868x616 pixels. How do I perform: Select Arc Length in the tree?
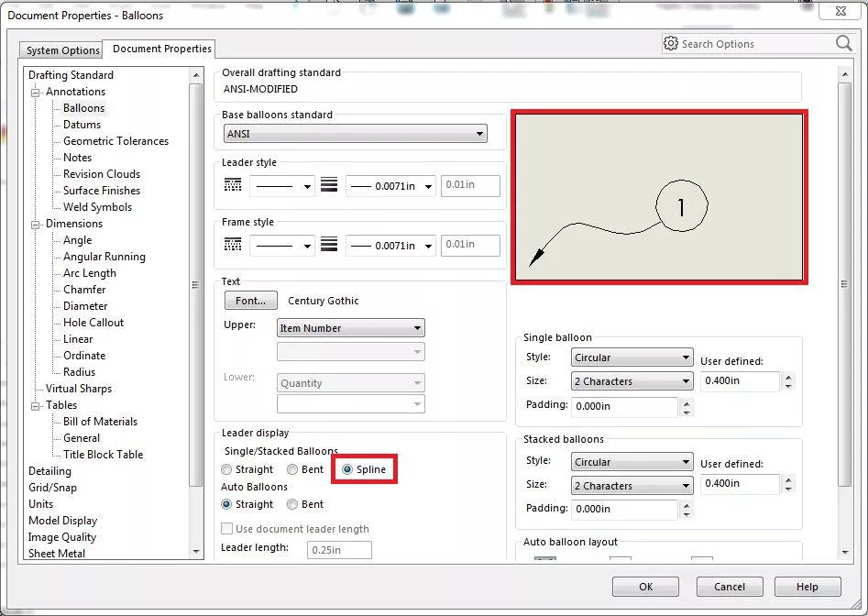click(x=90, y=273)
